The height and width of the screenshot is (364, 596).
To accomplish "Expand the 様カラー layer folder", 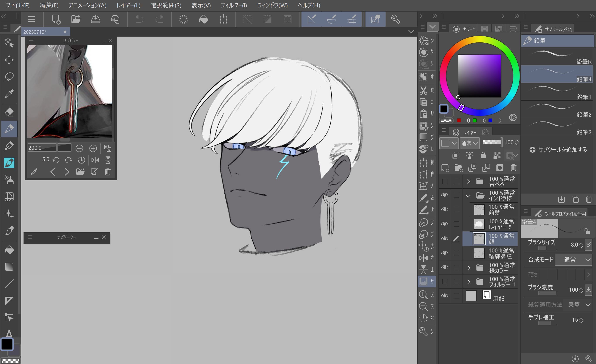I will [469, 268].
